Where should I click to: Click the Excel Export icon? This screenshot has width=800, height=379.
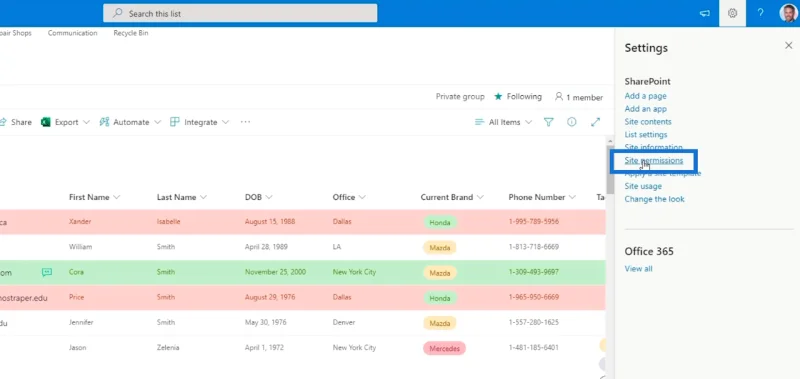[x=46, y=122]
